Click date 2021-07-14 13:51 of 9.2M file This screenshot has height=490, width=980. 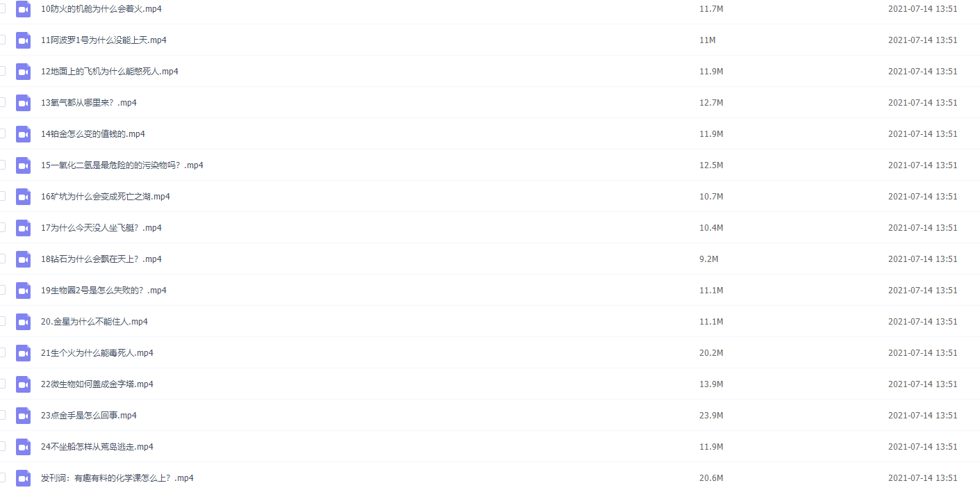922,259
